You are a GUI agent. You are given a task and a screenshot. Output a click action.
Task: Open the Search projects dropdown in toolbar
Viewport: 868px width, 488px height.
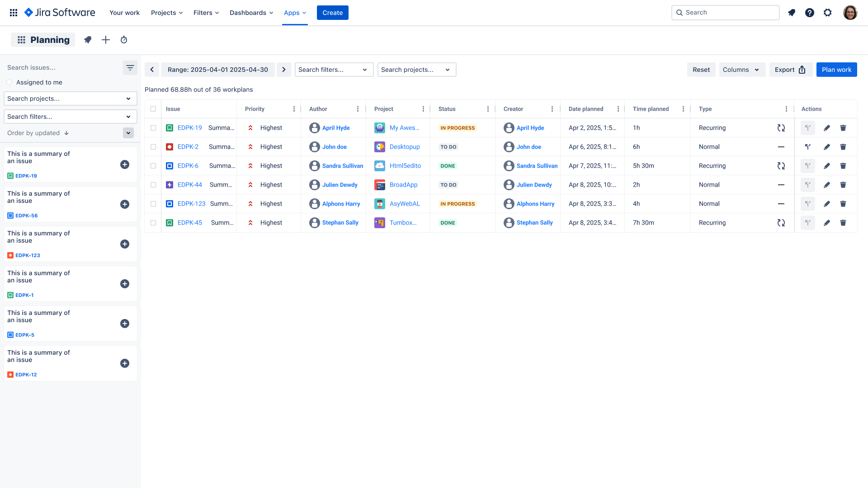pyautogui.click(x=417, y=70)
